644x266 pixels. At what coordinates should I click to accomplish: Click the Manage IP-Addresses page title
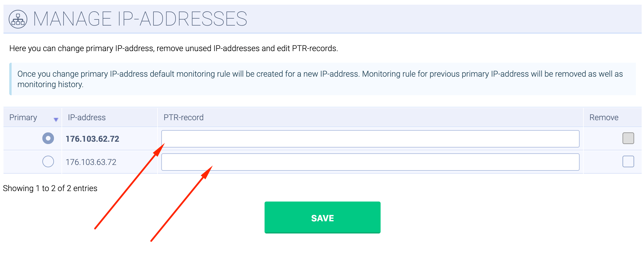pyautogui.click(x=140, y=19)
